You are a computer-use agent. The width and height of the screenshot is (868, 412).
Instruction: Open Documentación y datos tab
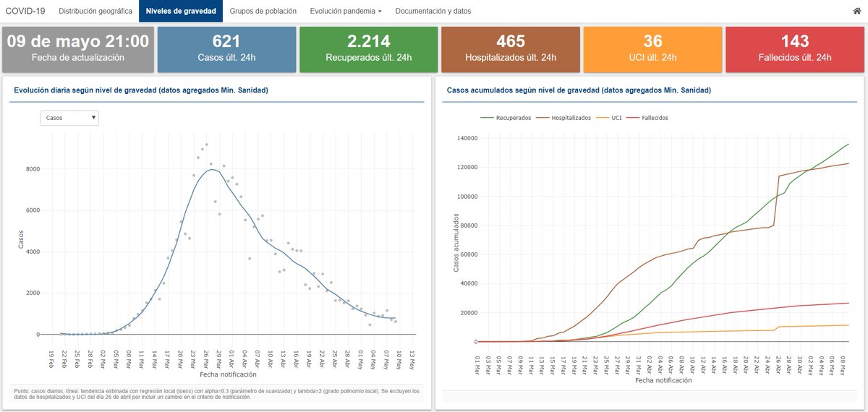[x=433, y=12]
